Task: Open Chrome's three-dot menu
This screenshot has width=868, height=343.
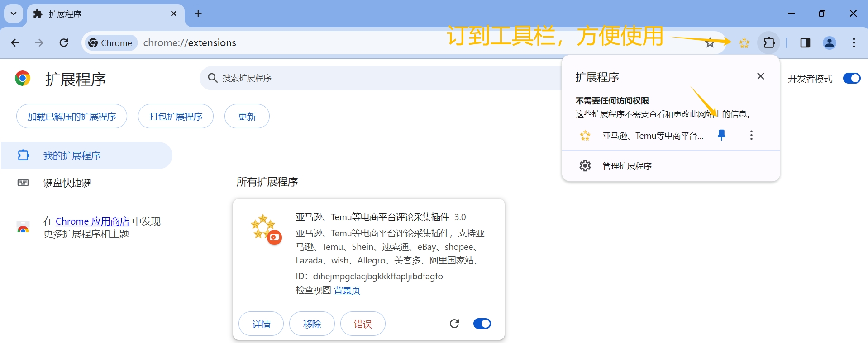Action: coord(854,43)
